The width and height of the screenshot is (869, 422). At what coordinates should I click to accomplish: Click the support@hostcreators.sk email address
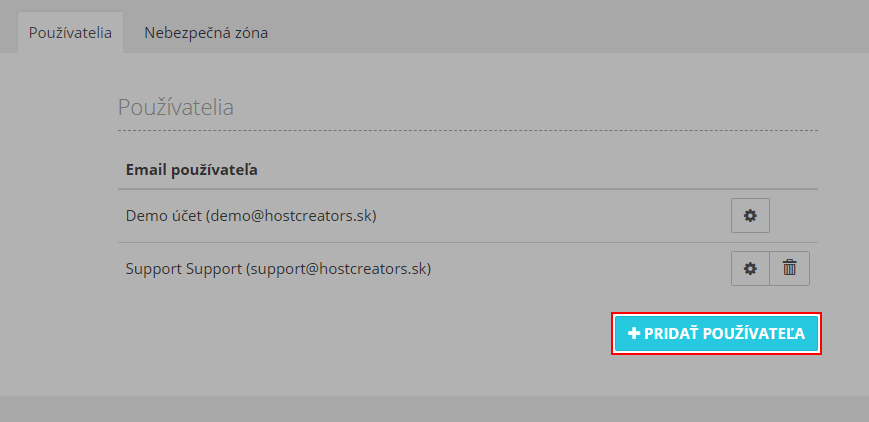tap(338, 268)
